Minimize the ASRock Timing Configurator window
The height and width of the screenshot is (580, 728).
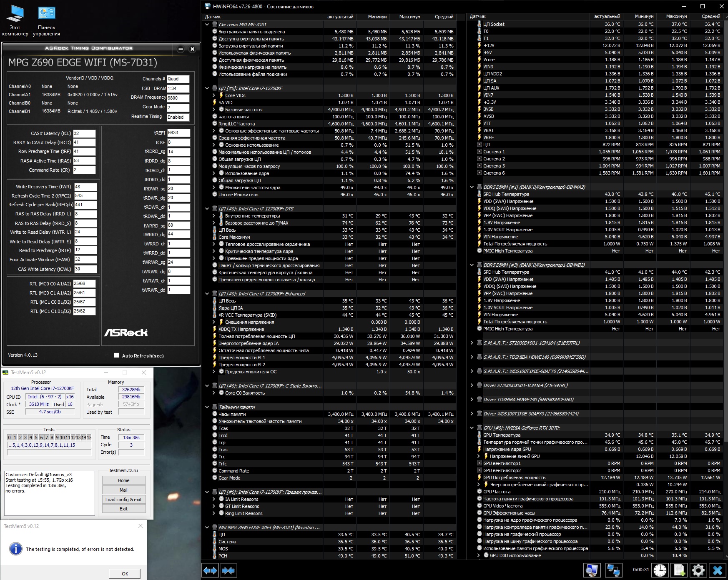181,49
